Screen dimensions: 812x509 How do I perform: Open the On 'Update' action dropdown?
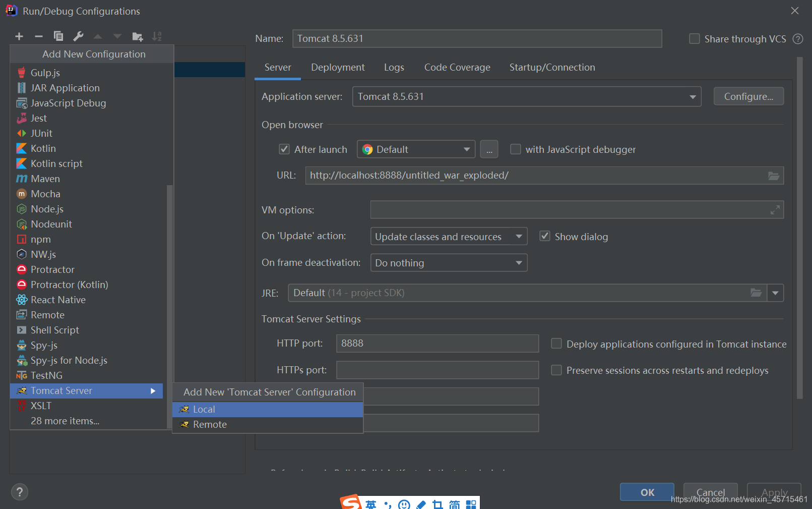tap(449, 236)
